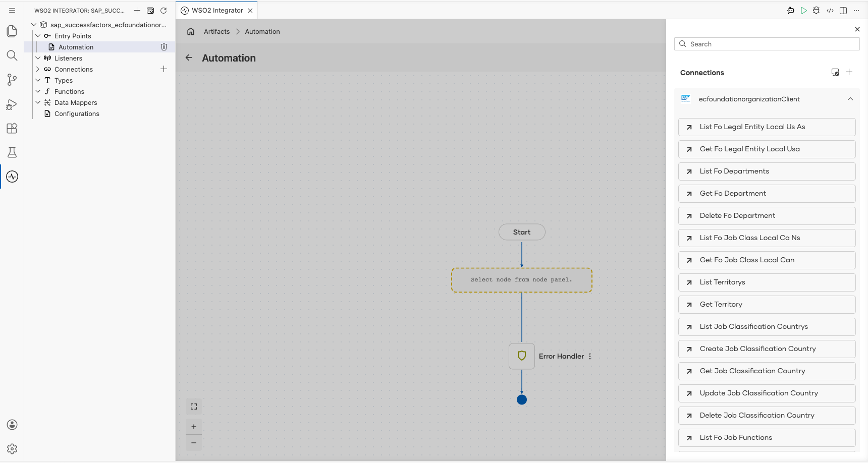Click the Start node in diagram

click(x=522, y=232)
